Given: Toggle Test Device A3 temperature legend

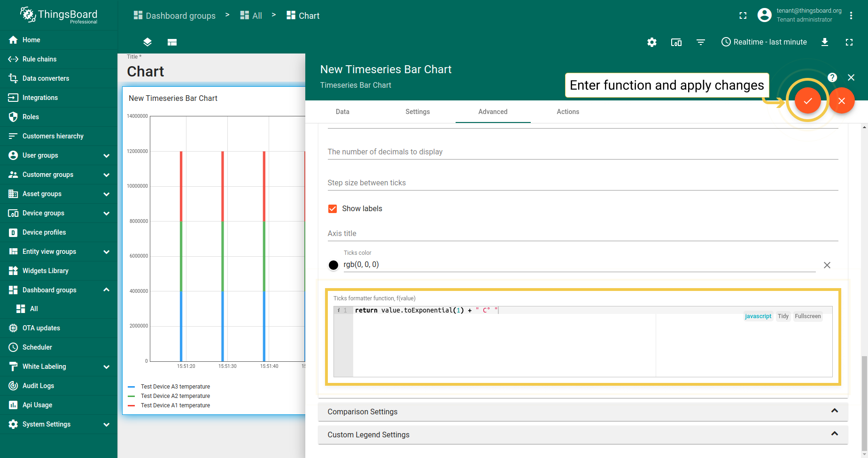Looking at the screenshot, I should (x=169, y=387).
